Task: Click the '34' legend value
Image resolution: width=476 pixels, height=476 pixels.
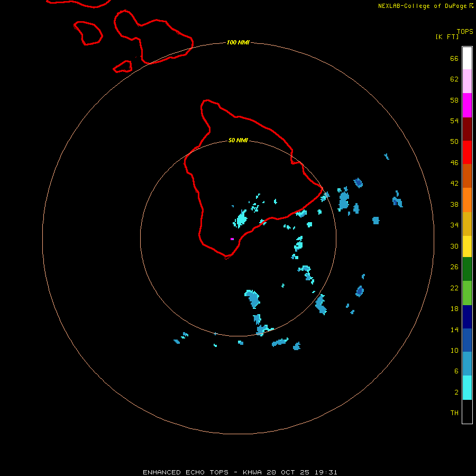Action: pos(454,225)
